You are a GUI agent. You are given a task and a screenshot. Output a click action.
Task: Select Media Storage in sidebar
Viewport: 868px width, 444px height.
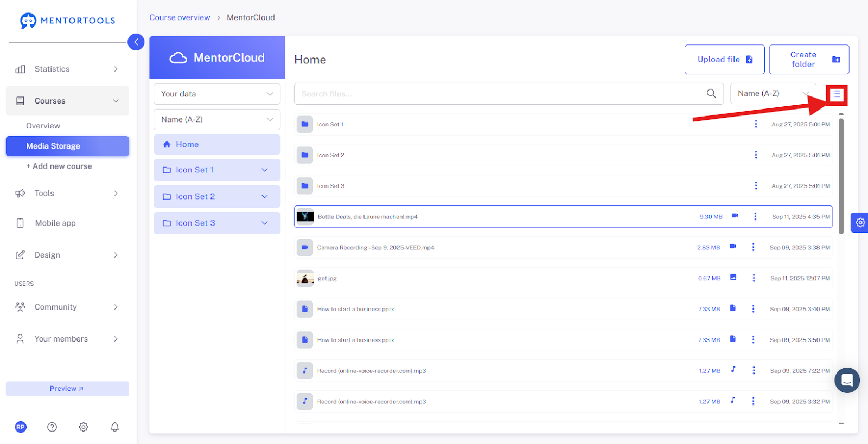click(x=67, y=146)
